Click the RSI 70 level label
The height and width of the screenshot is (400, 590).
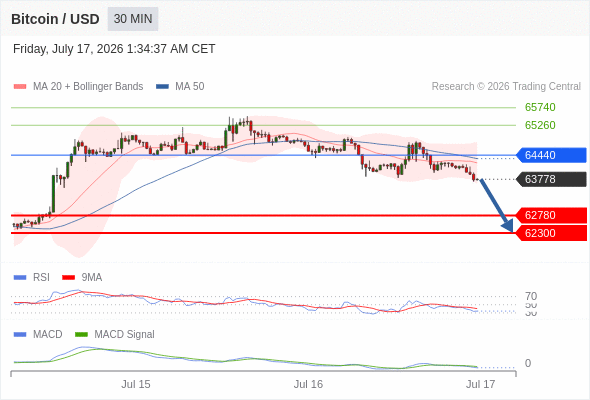(531, 296)
